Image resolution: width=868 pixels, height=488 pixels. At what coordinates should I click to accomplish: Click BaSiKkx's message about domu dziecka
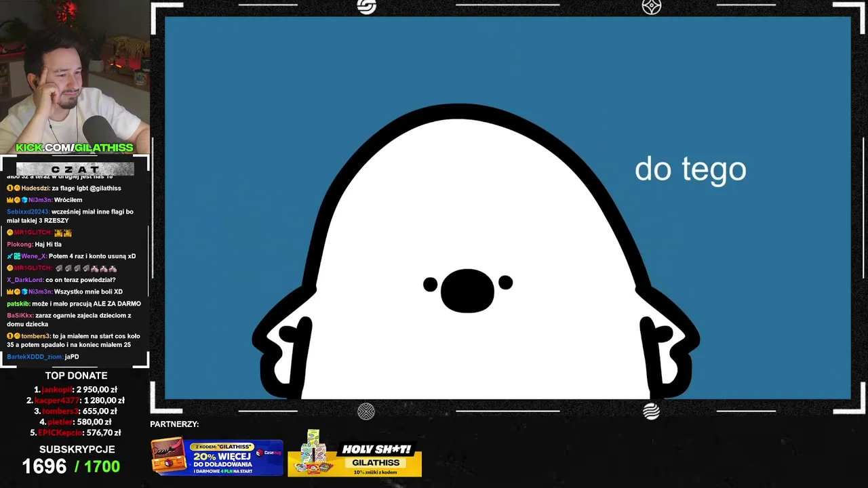tap(69, 319)
